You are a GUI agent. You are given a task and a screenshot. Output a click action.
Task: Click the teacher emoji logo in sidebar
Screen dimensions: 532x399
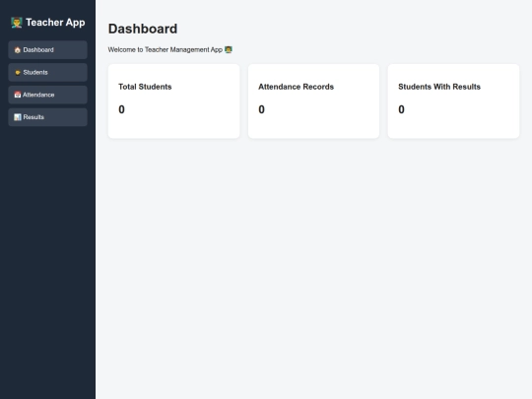(x=17, y=23)
